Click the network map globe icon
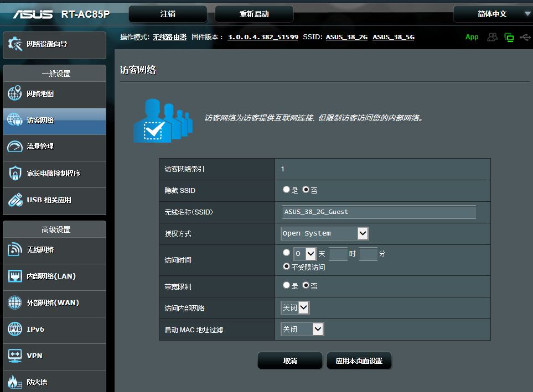 coord(15,93)
